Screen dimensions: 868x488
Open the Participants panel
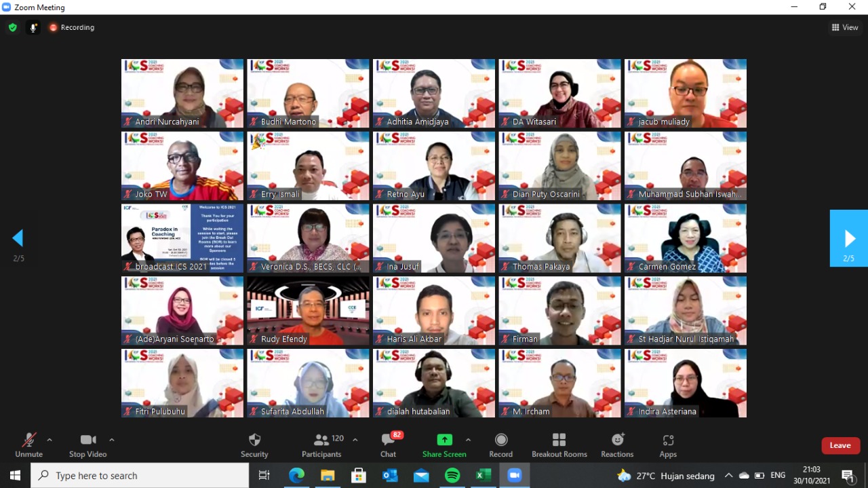(321, 445)
